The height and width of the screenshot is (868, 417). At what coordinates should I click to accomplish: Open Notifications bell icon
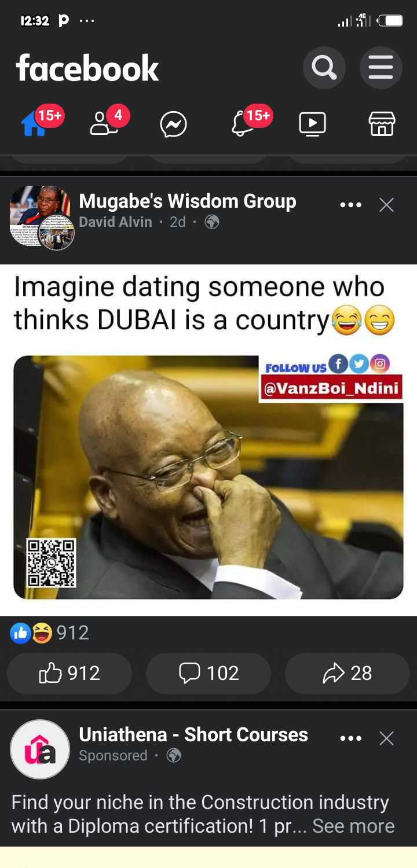tap(242, 123)
